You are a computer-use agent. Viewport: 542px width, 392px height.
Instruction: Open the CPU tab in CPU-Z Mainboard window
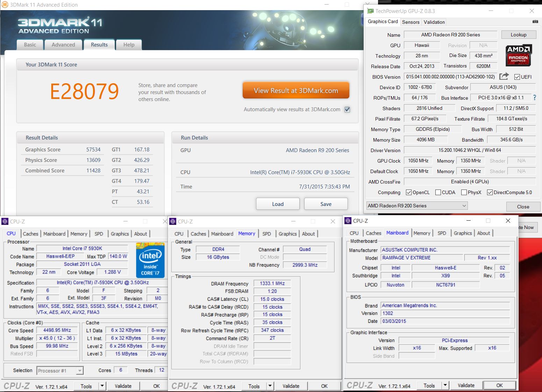pos(354,233)
